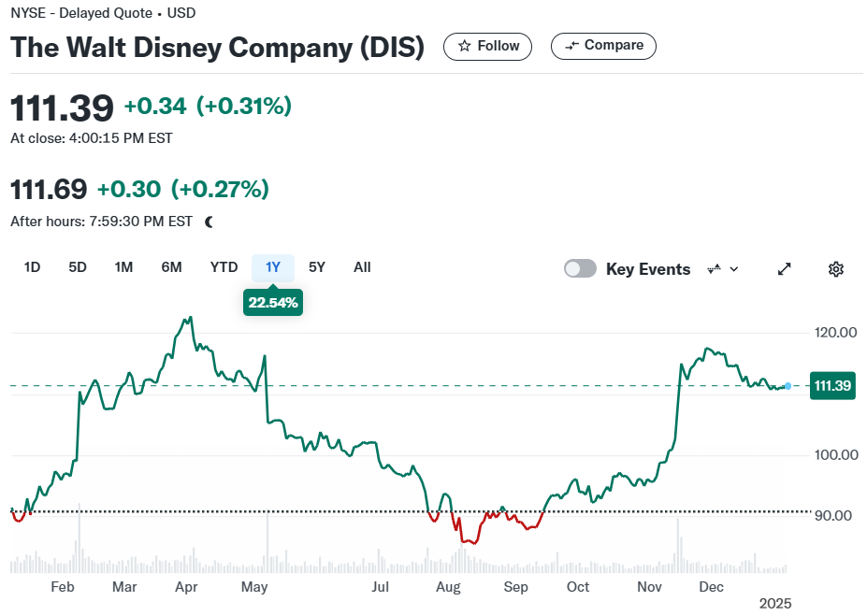The image size is (867, 616).
Task: Follow The Walt Disney Company stock
Action: 487,46
